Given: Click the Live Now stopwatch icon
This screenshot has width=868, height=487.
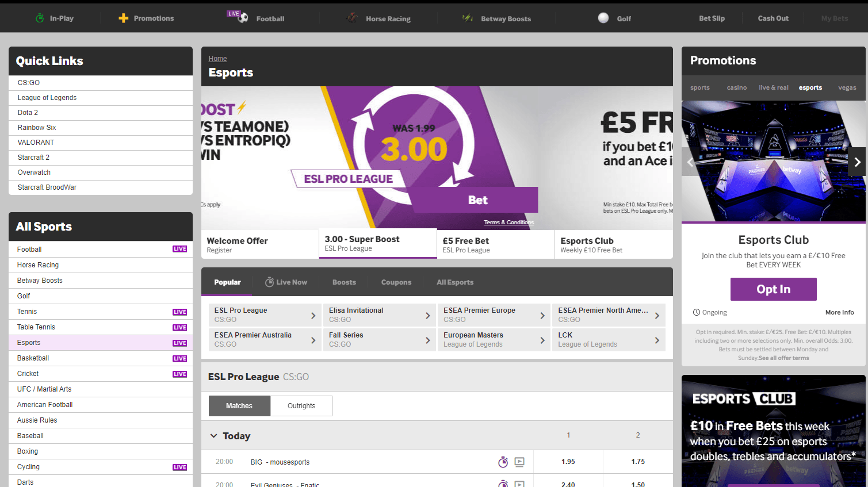Looking at the screenshot, I should click(x=269, y=282).
